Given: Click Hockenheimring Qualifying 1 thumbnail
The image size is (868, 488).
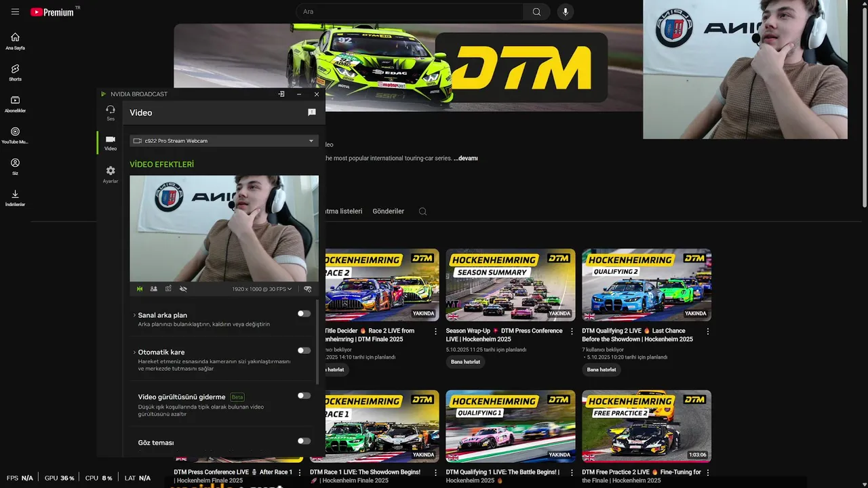Looking at the screenshot, I should 511,426.
